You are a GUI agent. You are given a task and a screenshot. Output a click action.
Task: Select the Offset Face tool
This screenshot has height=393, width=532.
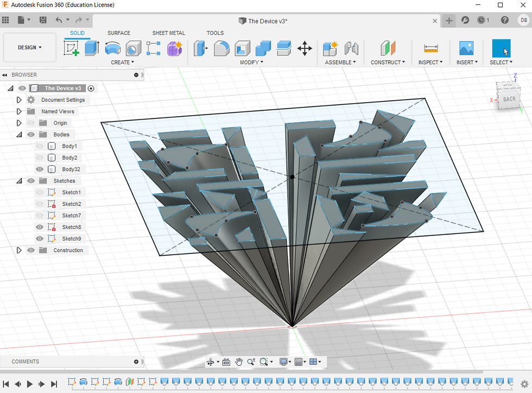click(x=284, y=48)
